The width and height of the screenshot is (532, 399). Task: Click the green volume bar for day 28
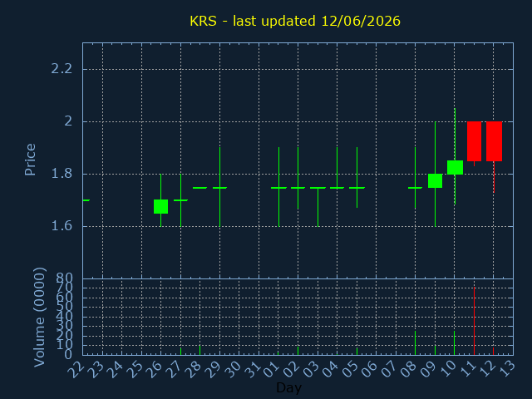(x=199, y=350)
